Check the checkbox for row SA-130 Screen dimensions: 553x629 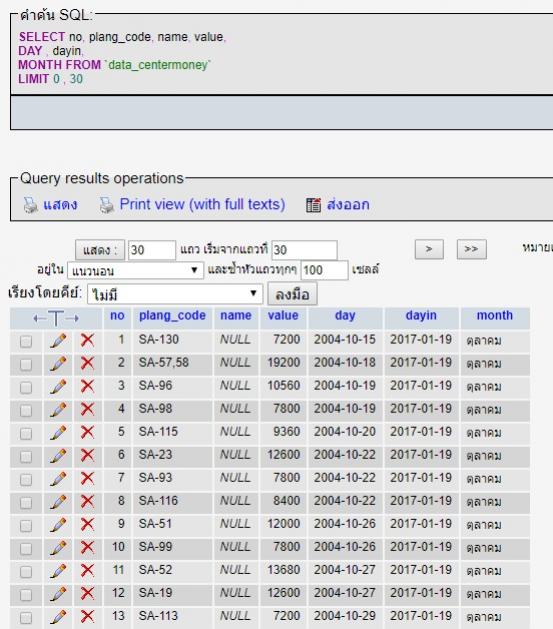pyautogui.click(x=26, y=342)
